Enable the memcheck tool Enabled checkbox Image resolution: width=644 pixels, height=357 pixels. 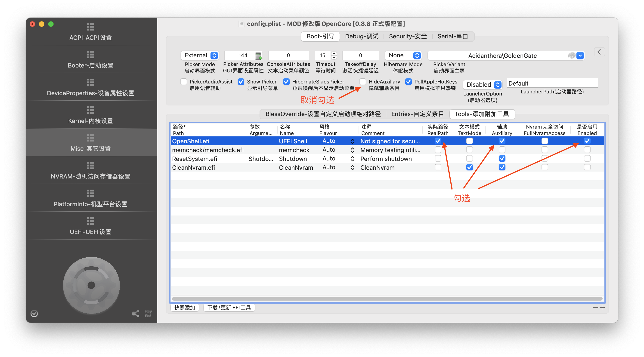coord(587,150)
